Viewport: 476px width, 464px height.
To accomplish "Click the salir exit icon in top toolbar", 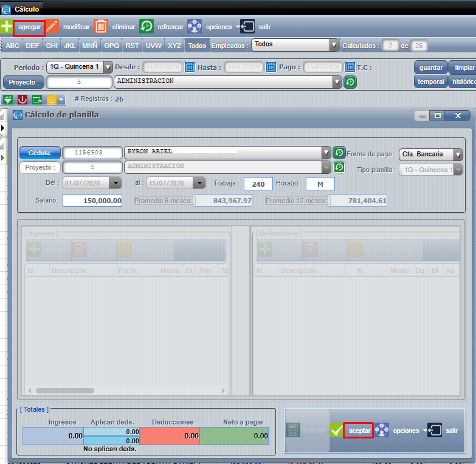I will tap(247, 27).
